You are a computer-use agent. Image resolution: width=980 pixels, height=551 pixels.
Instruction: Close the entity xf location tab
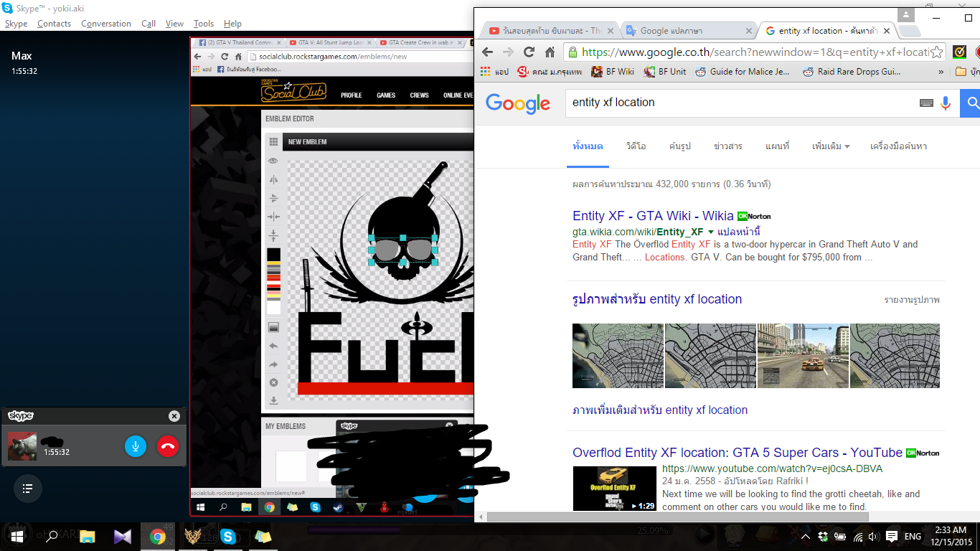[x=887, y=31]
